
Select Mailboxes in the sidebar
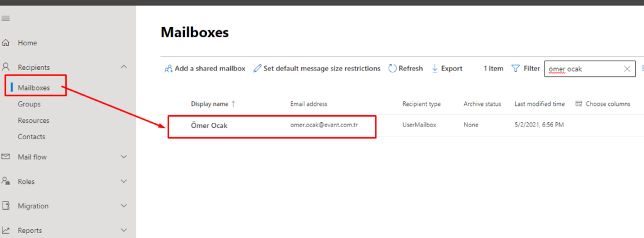34,88
